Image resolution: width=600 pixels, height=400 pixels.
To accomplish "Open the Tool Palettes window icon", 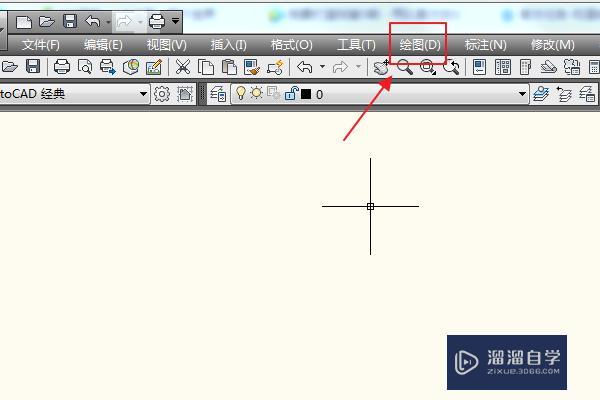I will point(525,67).
